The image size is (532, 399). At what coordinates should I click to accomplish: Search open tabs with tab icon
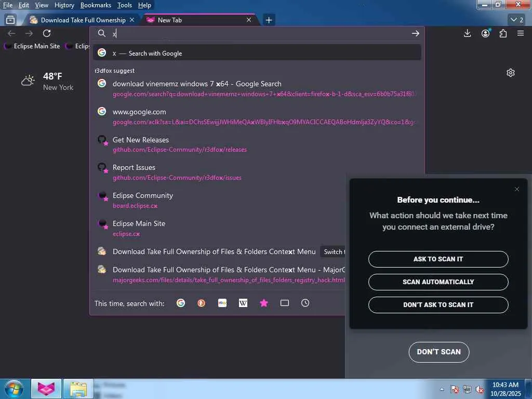[x=285, y=303]
